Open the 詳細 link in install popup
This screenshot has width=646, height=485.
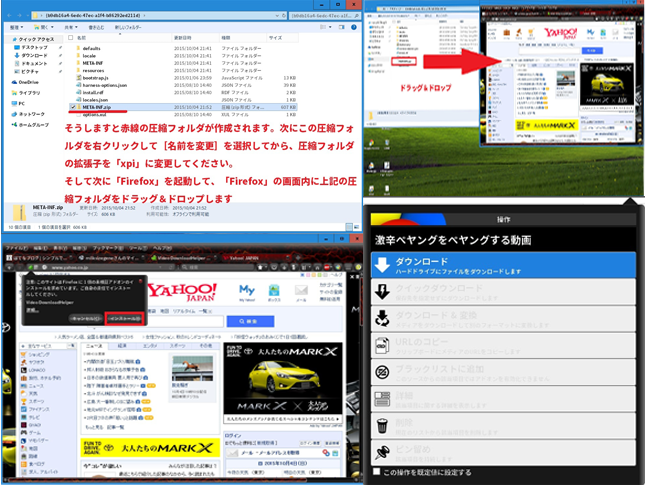[32, 310]
